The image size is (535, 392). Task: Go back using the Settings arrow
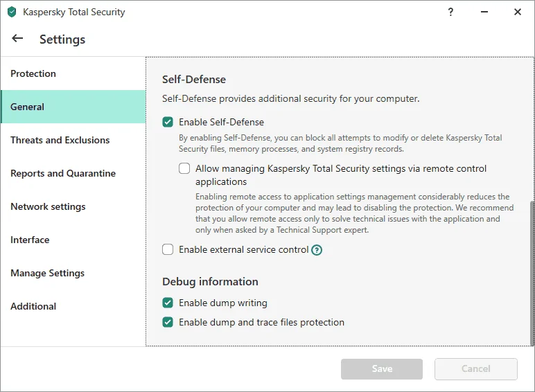coord(17,39)
